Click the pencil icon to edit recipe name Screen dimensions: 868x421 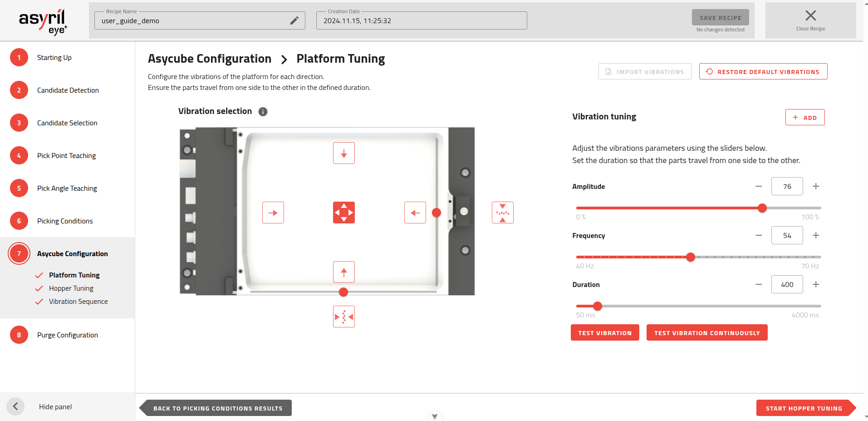point(294,20)
